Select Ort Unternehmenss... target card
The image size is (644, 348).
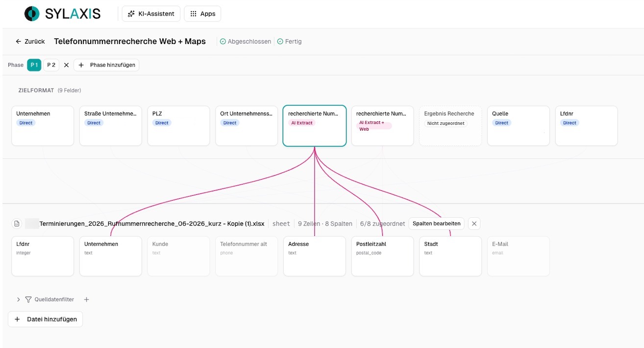click(x=247, y=126)
